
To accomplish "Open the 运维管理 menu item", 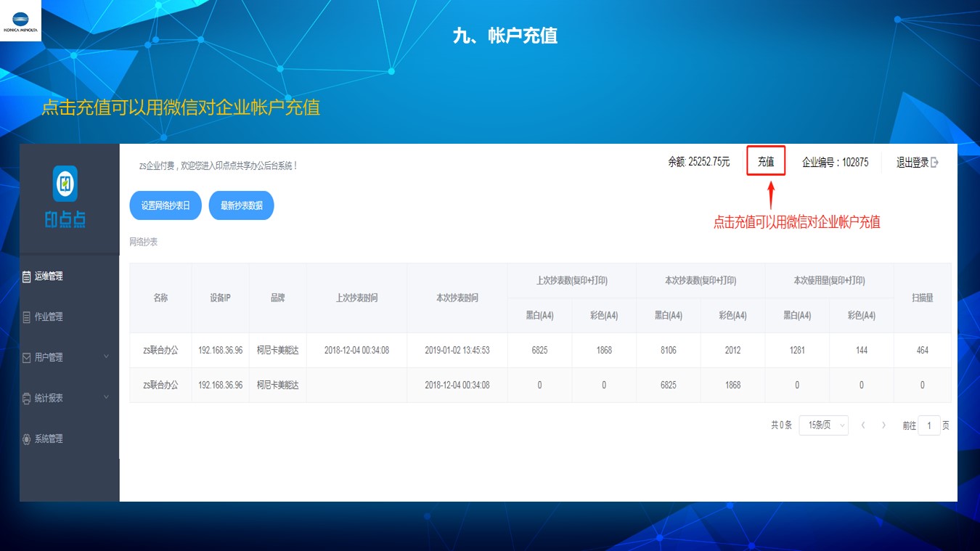I will (49, 277).
